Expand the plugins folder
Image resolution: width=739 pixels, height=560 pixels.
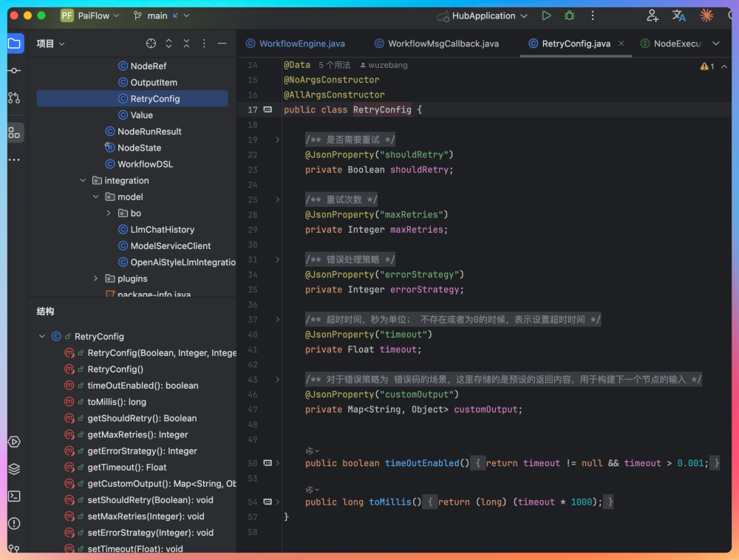pos(96,279)
